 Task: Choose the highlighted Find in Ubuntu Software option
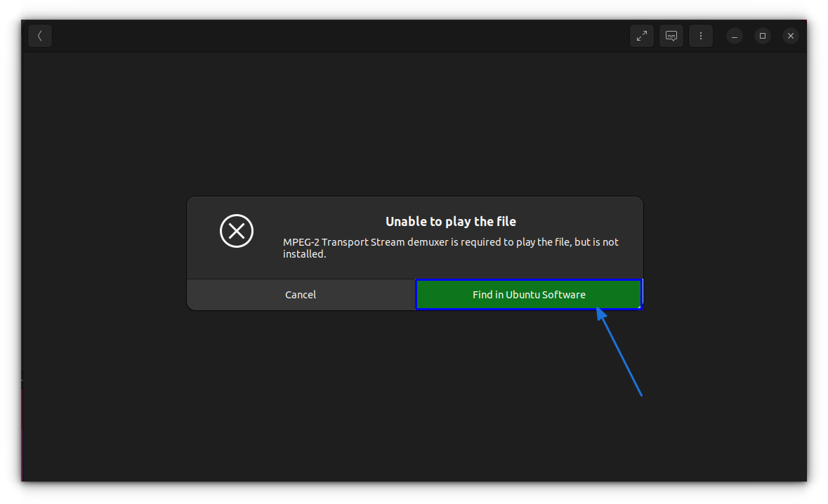[529, 294]
